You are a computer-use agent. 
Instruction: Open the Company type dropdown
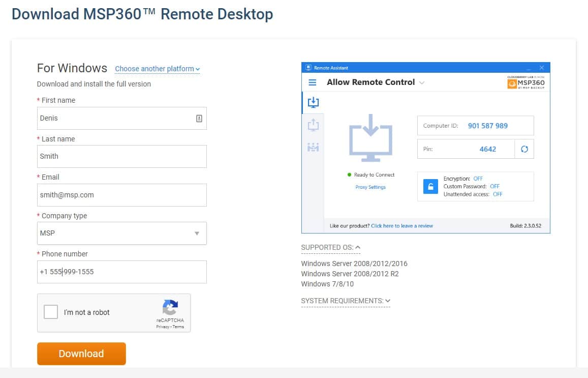point(122,233)
